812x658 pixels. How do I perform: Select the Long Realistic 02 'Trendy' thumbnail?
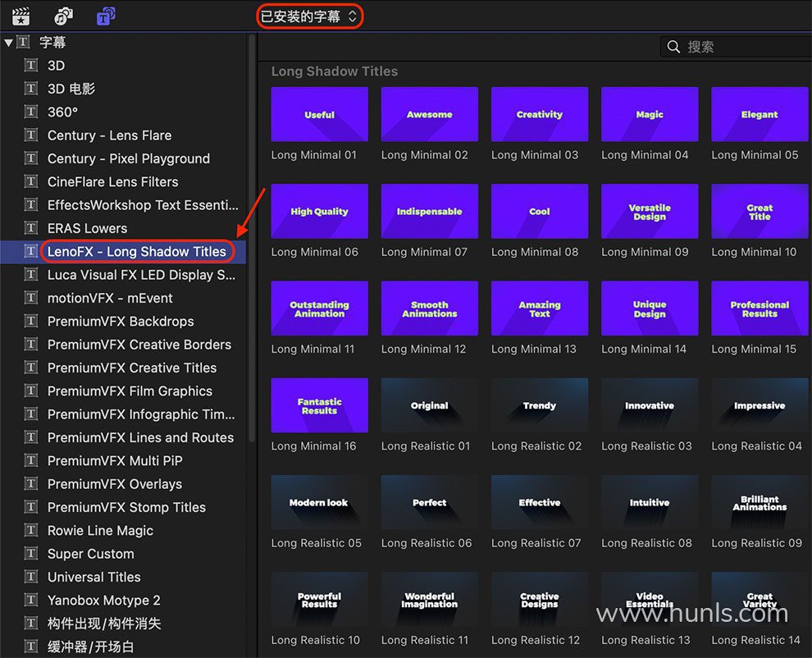point(540,405)
